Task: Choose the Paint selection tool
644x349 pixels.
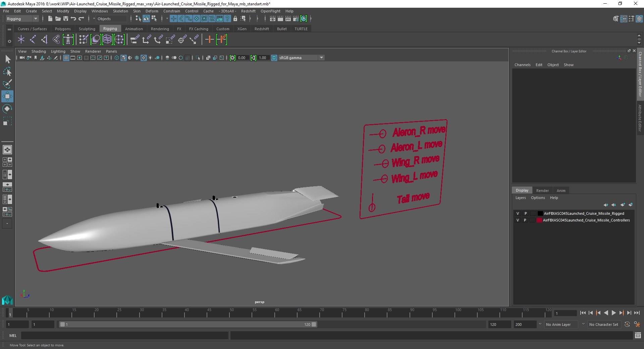Action: [7, 84]
